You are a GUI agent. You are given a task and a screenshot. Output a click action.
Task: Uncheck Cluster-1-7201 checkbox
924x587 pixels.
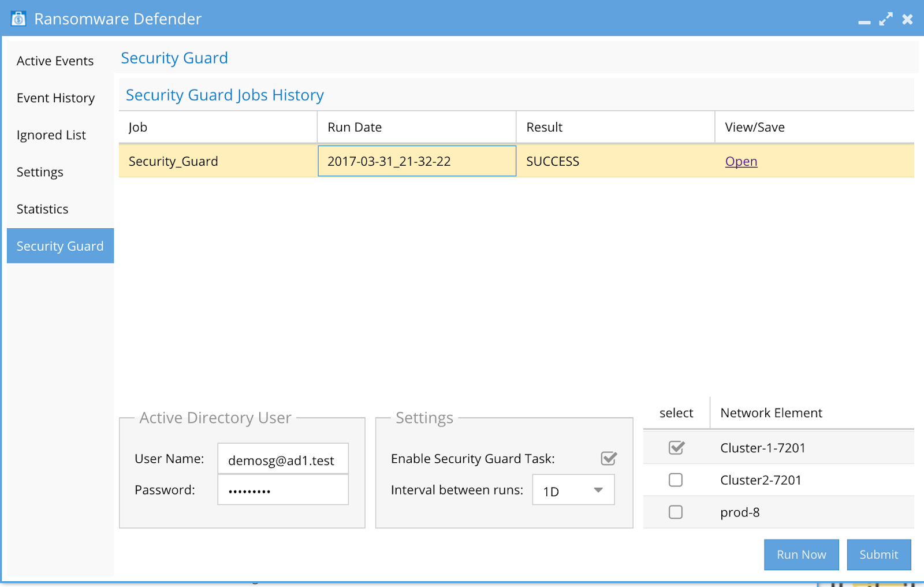(676, 447)
